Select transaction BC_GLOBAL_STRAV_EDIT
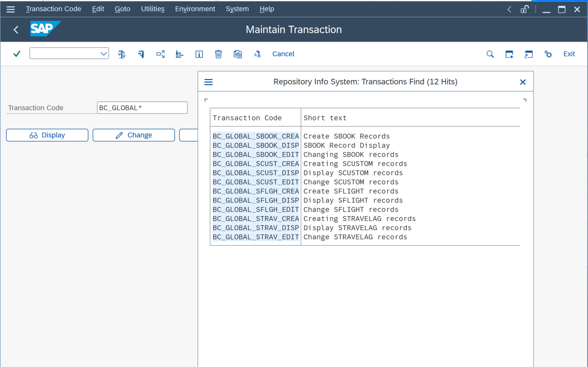Image resolution: width=588 pixels, height=367 pixels. tap(256, 237)
